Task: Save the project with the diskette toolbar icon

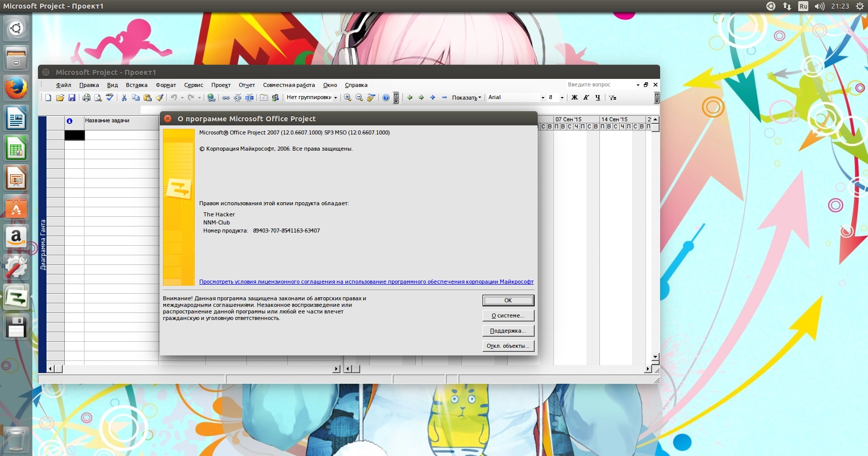Action: point(72,98)
